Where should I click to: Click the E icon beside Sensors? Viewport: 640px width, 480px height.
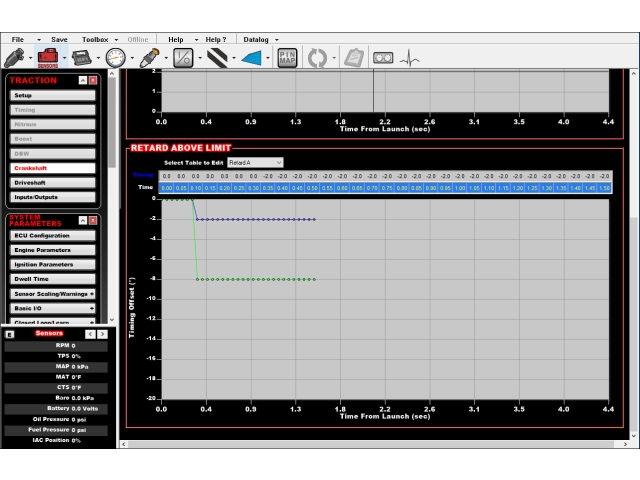click(10, 334)
